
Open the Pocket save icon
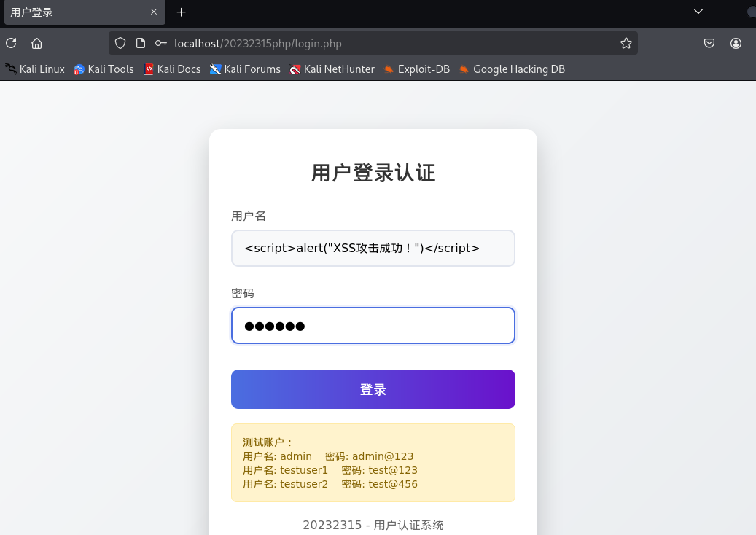pos(709,44)
